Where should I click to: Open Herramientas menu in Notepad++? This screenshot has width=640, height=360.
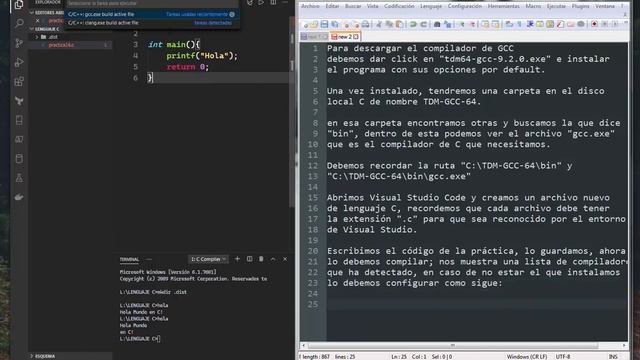pos(504,6)
